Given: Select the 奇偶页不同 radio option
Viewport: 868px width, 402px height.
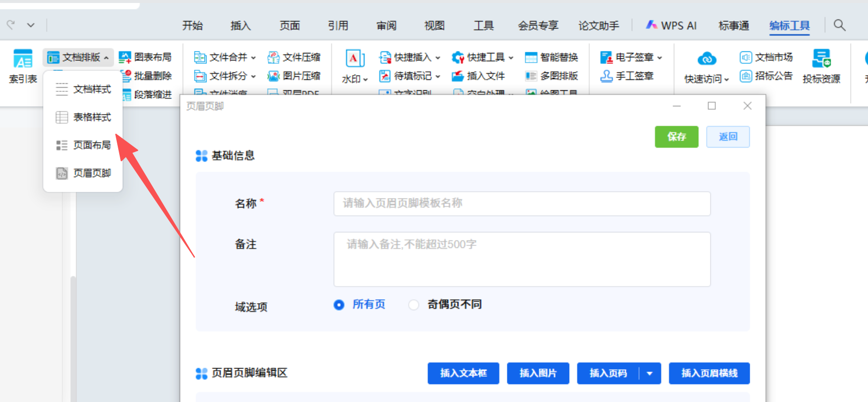Looking at the screenshot, I should [414, 305].
